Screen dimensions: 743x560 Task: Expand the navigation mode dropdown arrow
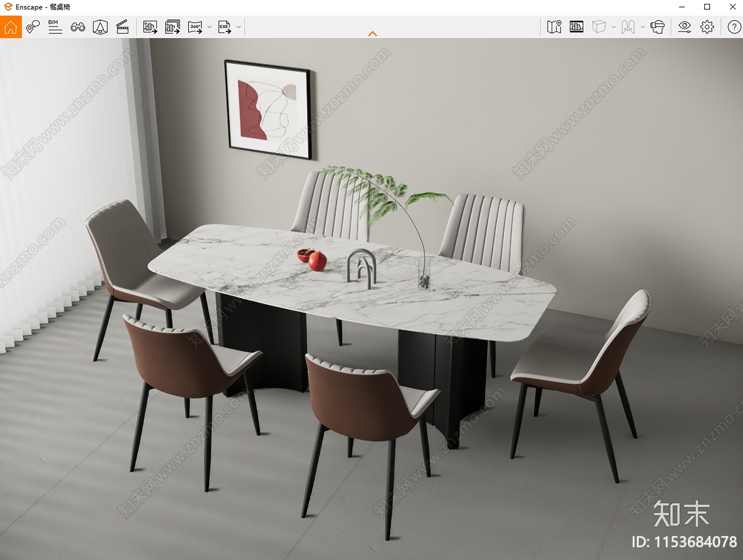click(x=643, y=27)
